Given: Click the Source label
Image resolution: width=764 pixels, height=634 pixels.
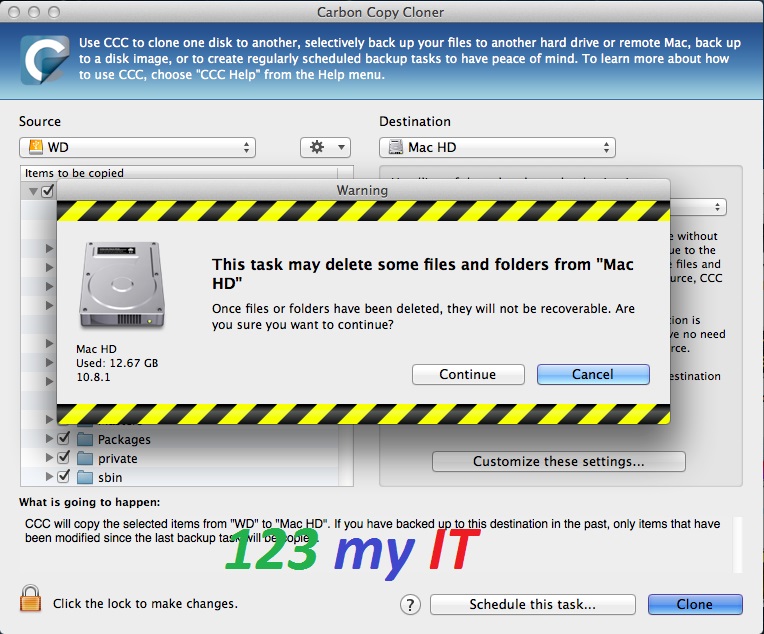Looking at the screenshot, I should click(40, 121).
